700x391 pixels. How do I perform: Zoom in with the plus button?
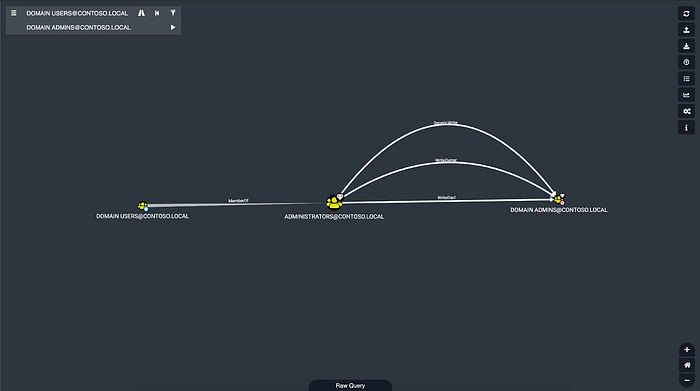pyautogui.click(x=687, y=349)
